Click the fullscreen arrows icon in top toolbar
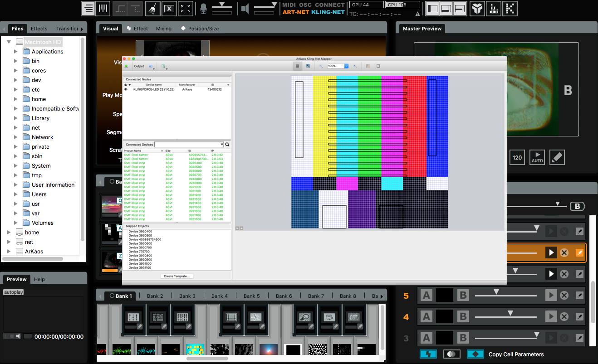Screen dimensions: 598x364 coord(185,9)
